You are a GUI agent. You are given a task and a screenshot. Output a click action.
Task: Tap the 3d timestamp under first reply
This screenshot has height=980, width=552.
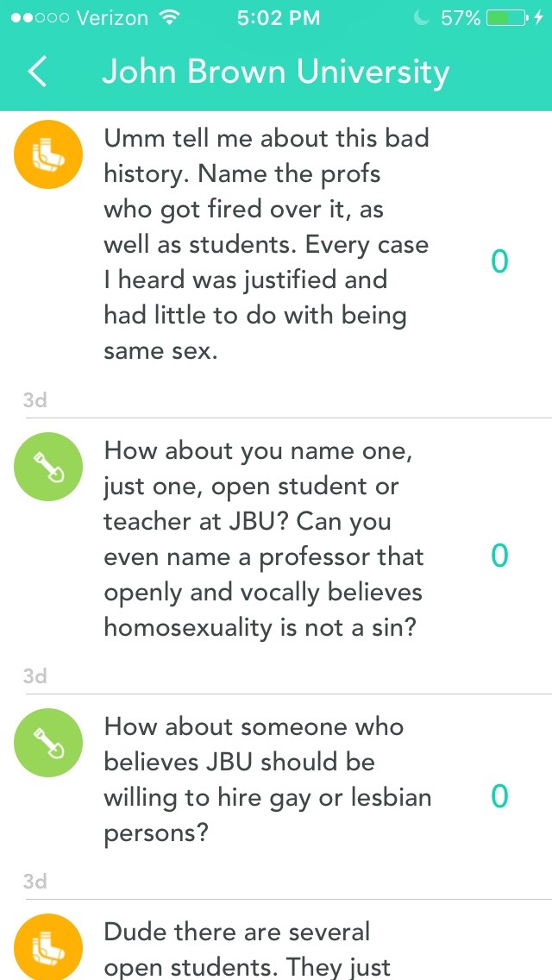(x=34, y=399)
